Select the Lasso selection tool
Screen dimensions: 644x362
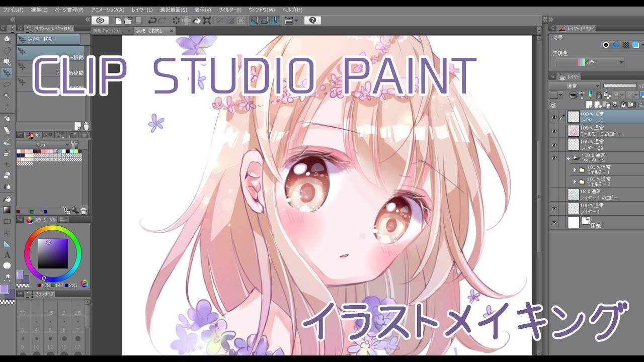[7, 84]
